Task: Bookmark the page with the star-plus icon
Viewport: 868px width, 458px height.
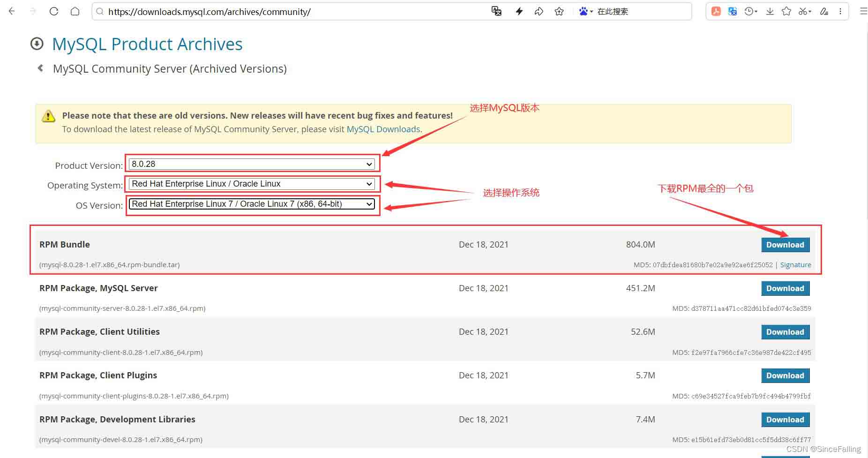Action: tap(559, 11)
